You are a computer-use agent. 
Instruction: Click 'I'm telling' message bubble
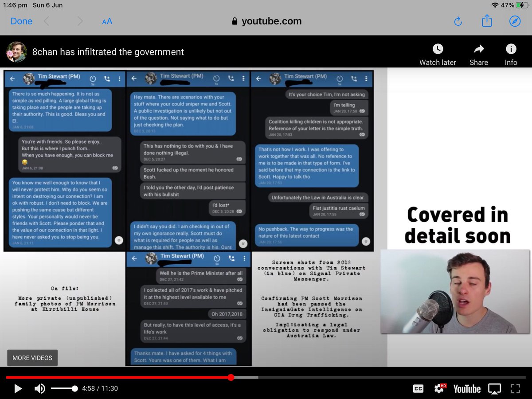coord(349,108)
